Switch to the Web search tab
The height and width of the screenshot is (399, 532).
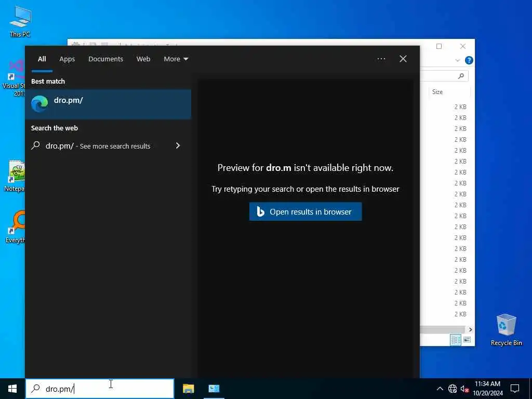pyautogui.click(x=143, y=59)
